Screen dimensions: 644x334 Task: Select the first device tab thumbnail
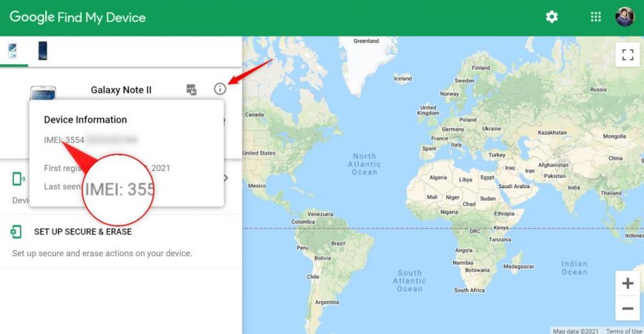[x=13, y=51]
